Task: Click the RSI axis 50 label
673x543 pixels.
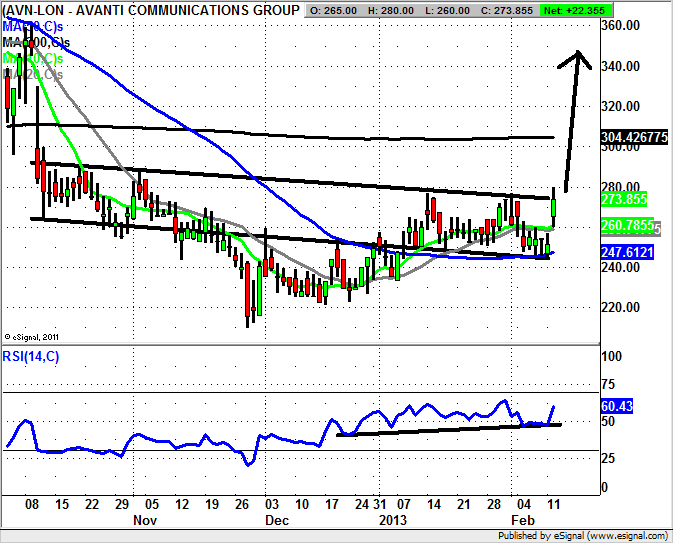Action: 608,421
